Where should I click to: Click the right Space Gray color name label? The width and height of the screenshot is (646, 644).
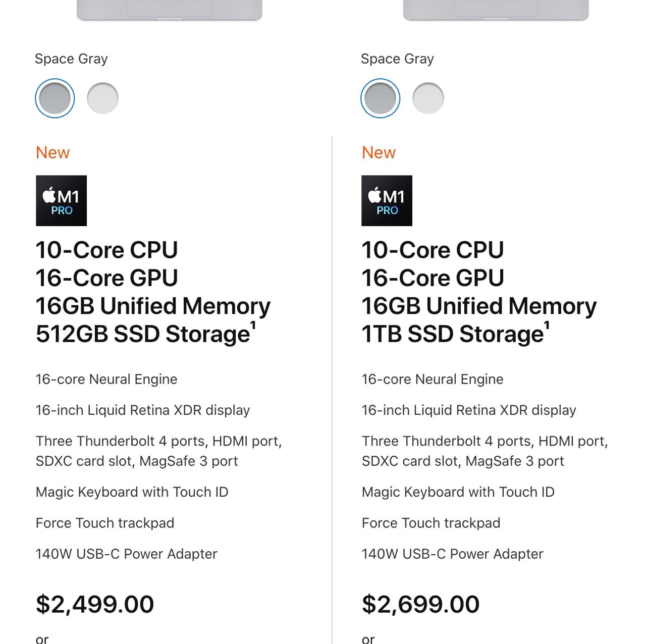[x=397, y=59]
